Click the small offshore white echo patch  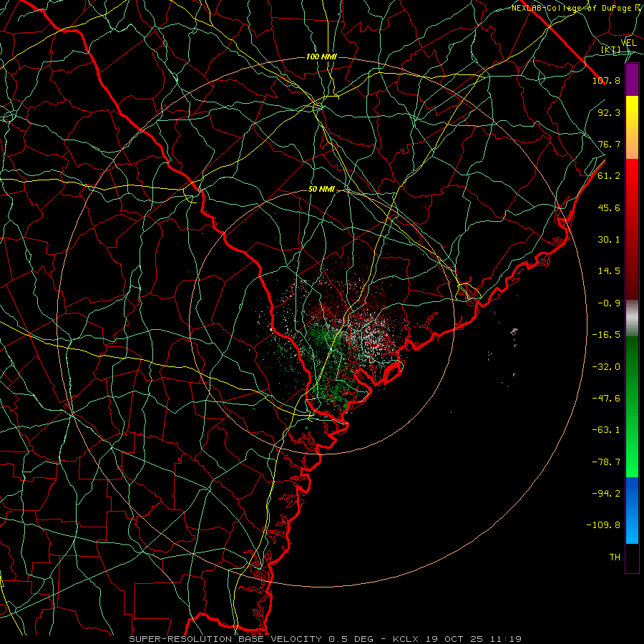point(514,331)
